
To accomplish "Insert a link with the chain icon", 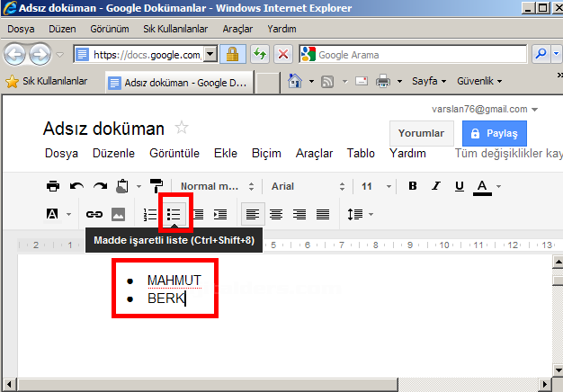I will click(x=94, y=214).
